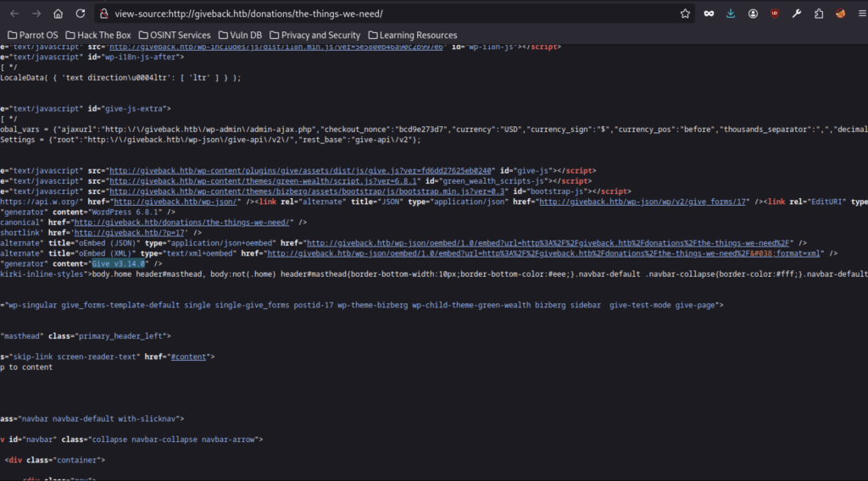This screenshot has width=868, height=481.
Task: Open the Vuln DB bookmarks folder
Action: [x=237, y=35]
